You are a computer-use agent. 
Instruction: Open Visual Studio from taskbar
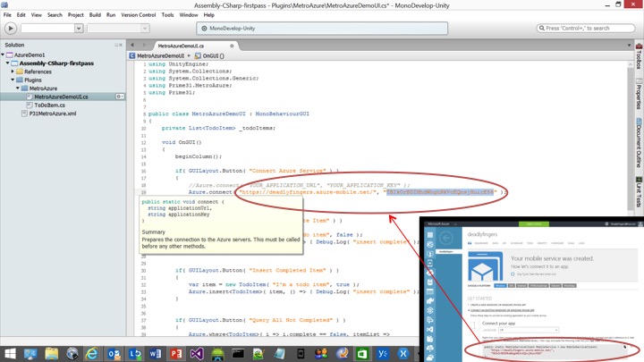click(197, 353)
